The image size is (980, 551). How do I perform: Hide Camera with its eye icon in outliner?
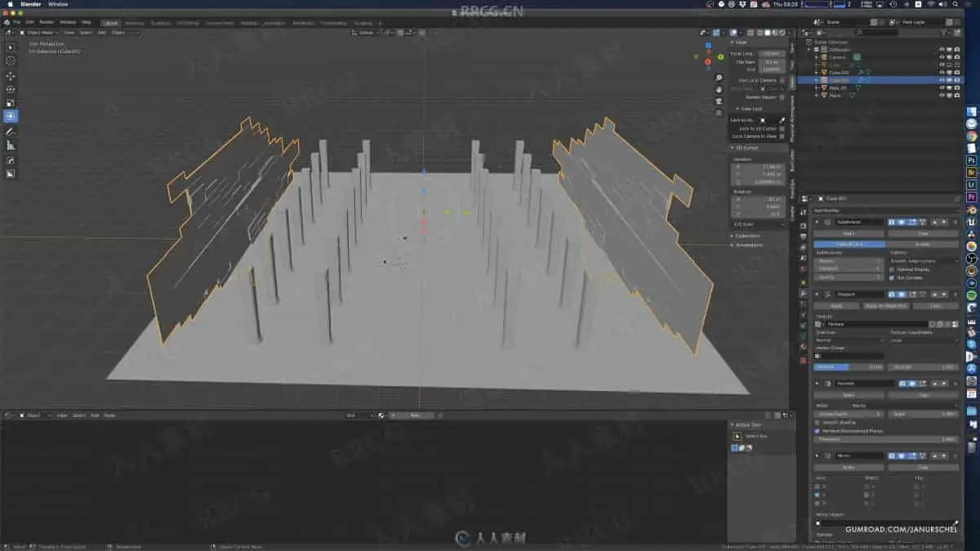[942, 57]
